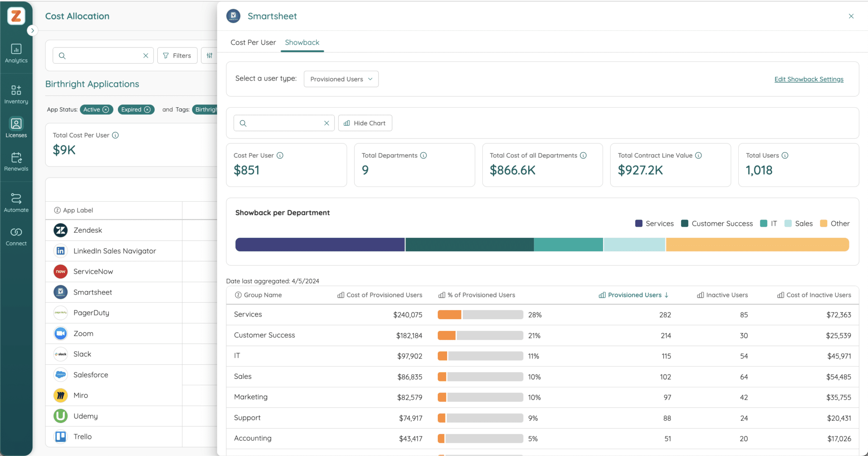Select Inventory from the left sidebar
Viewport: 868px width, 456px height.
[16, 93]
